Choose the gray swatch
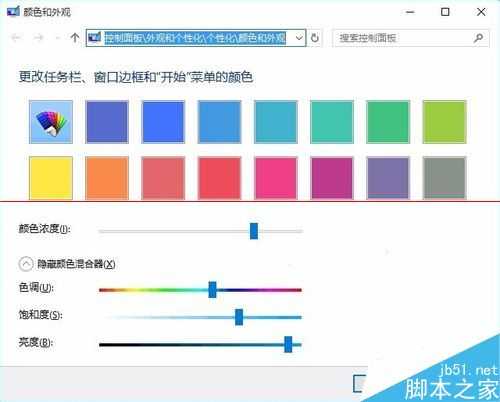Screen dimensions: 500x402 (x=444, y=178)
